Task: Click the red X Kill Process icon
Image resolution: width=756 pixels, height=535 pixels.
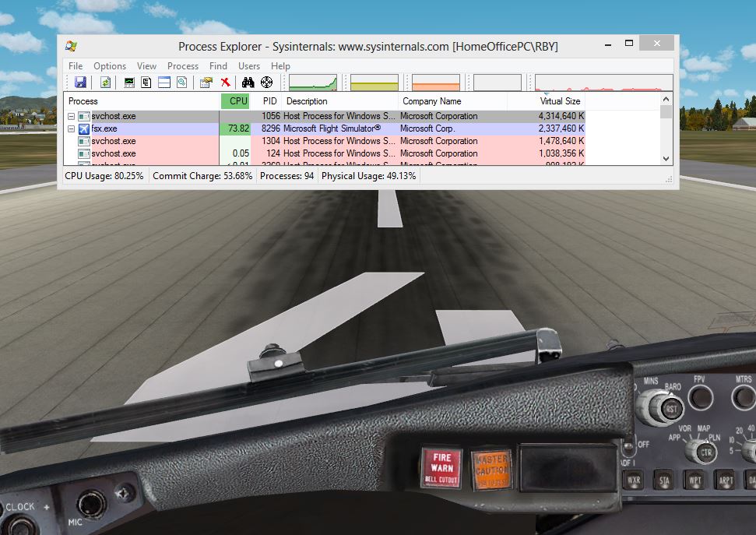Action: point(225,83)
